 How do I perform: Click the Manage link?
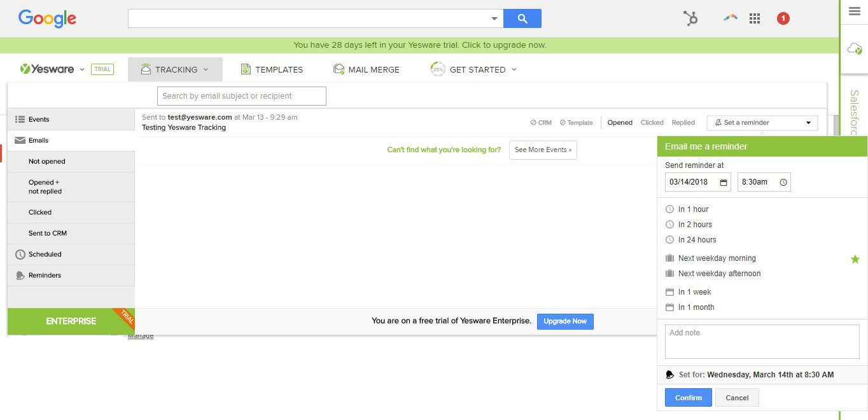point(141,335)
